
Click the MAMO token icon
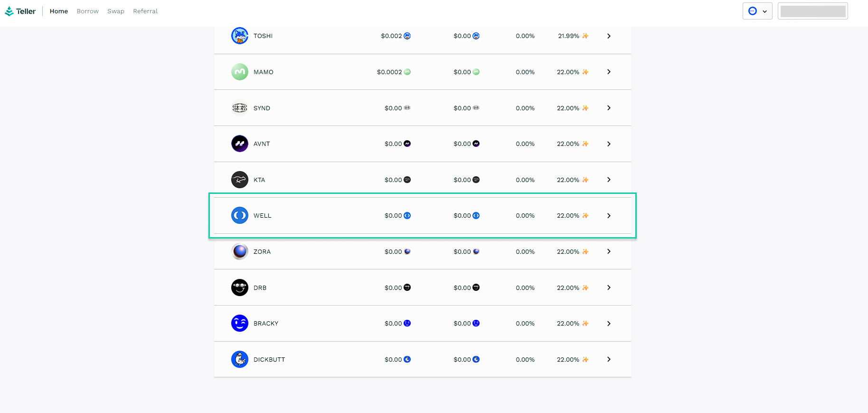[239, 72]
